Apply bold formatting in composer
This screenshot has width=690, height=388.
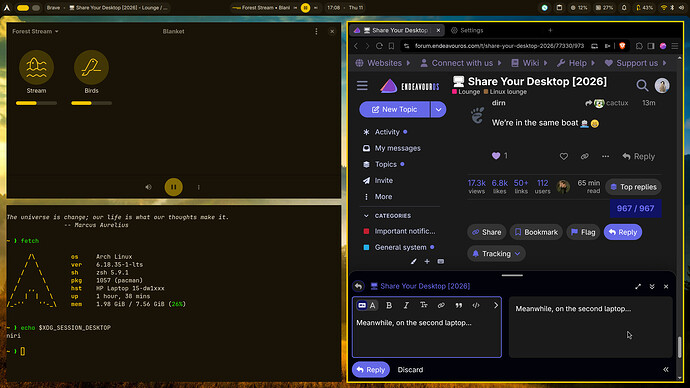pyautogui.click(x=389, y=305)
